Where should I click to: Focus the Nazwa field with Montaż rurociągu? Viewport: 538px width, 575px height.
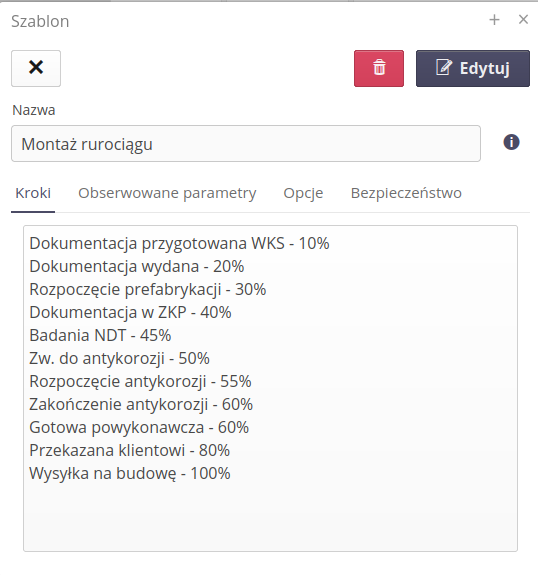pos(246,143)
